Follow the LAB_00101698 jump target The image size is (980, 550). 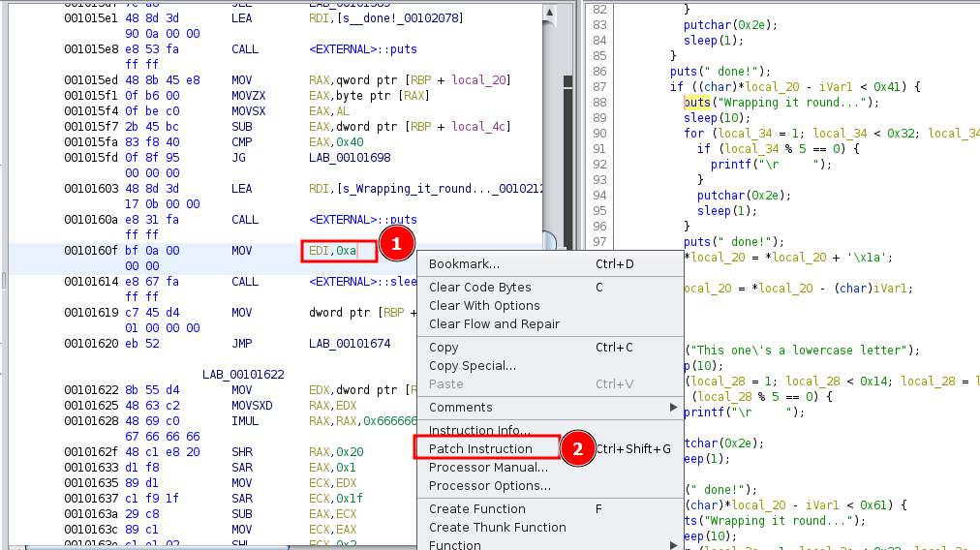coord(351,157)
